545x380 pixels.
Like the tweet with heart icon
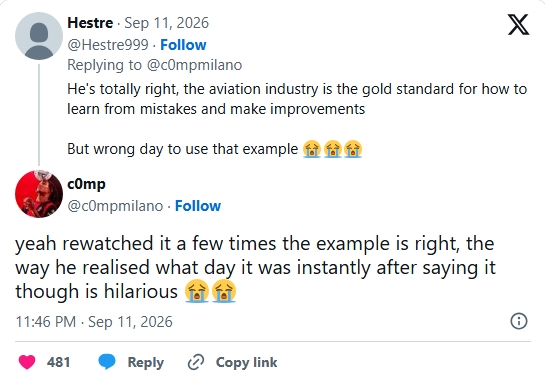[x=27, y=362]
